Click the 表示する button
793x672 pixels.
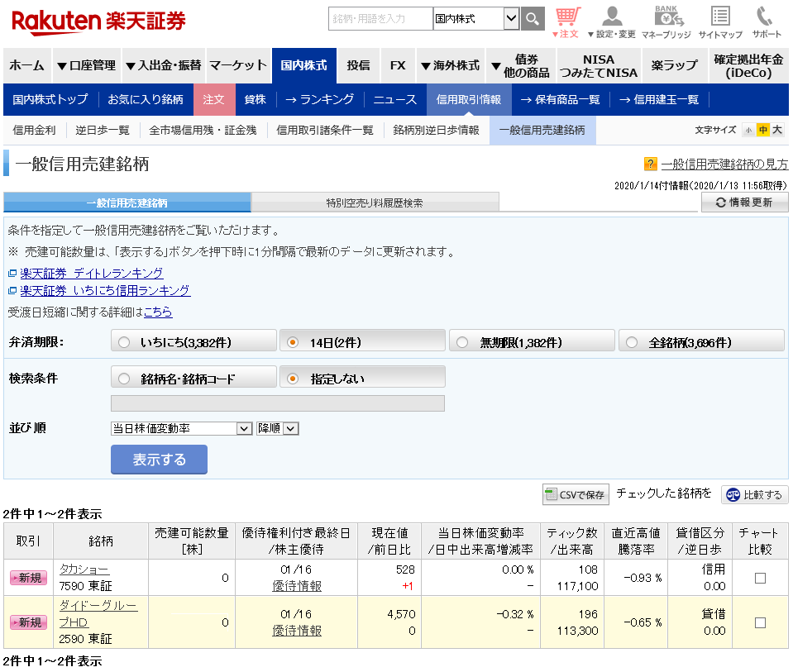[x=159, y=460]
